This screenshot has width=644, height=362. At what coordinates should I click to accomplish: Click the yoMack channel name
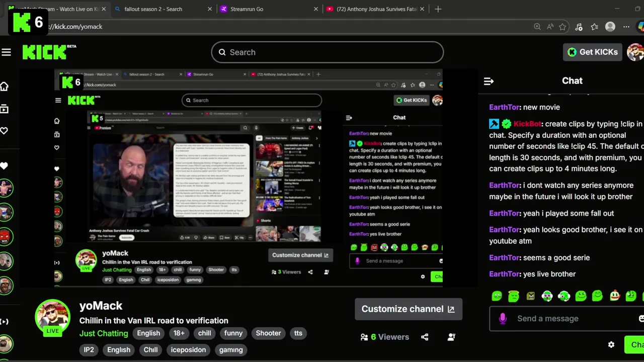(101, 306)
